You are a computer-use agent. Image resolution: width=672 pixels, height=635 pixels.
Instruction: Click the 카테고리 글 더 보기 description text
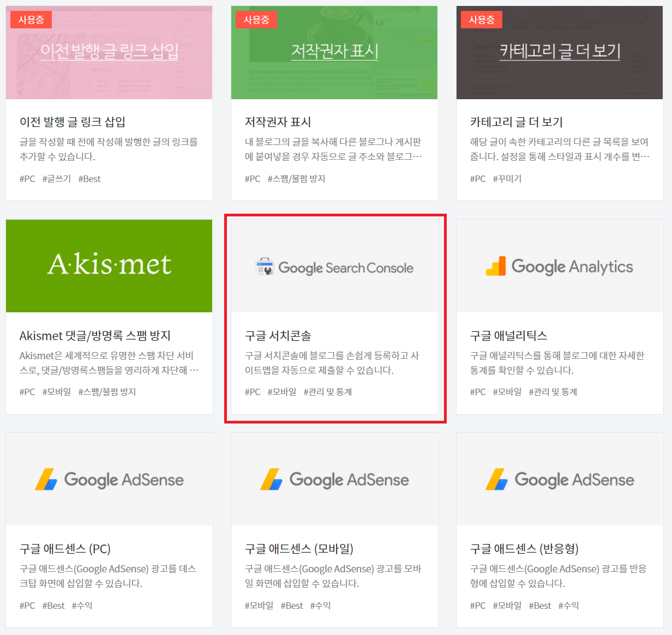[560, 149]
